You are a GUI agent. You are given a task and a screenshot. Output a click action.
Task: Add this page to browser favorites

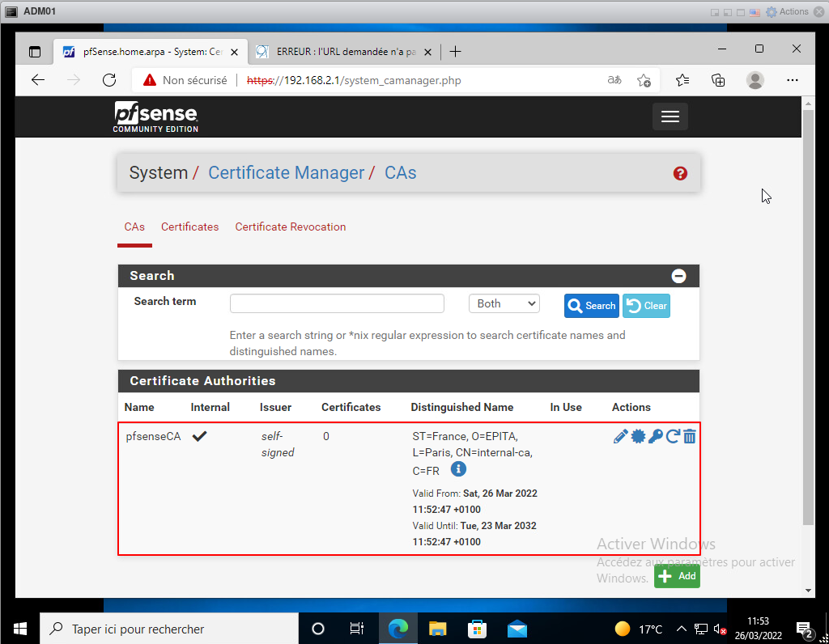pos(644,80)
